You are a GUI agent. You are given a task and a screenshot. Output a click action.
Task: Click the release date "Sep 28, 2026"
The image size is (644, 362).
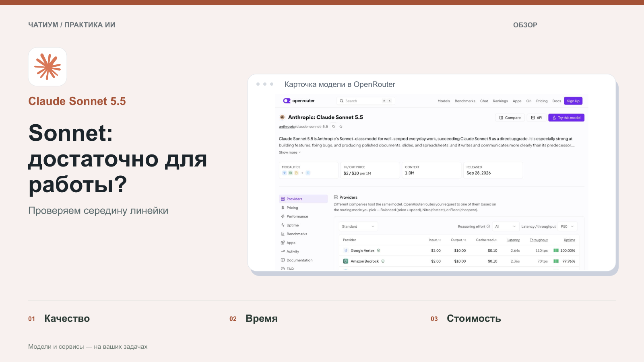tap(479, 173)
